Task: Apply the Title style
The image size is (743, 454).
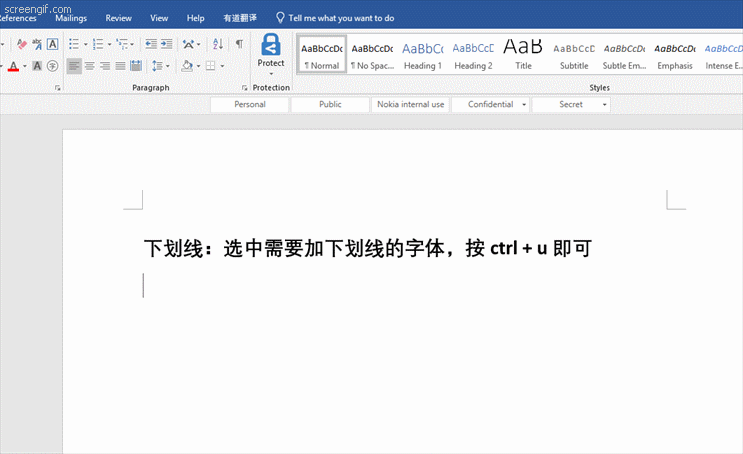Action: (x=523, y=54)
